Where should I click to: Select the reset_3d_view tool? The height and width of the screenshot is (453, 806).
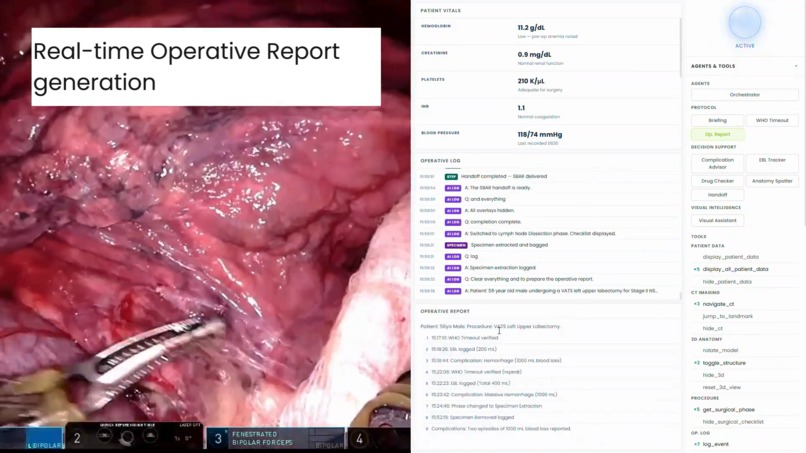(x=722, y=387)
